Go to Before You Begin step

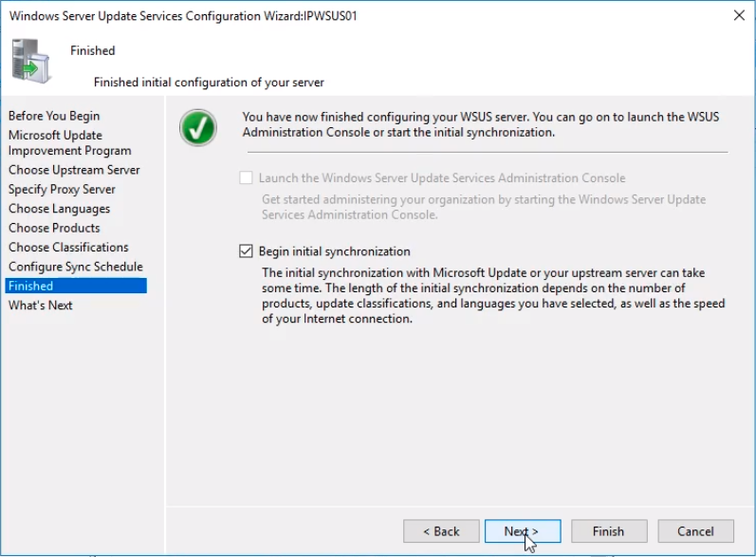(54, 116)
